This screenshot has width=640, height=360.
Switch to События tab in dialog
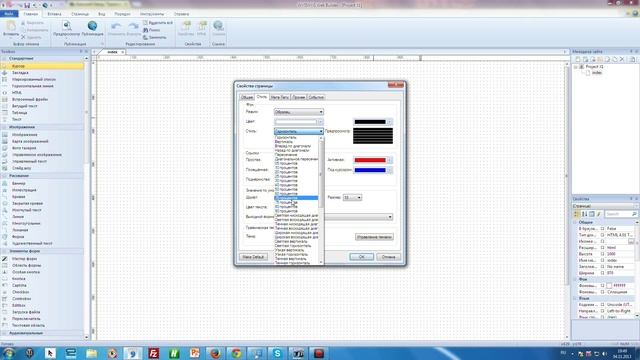(x=316, y=97)
